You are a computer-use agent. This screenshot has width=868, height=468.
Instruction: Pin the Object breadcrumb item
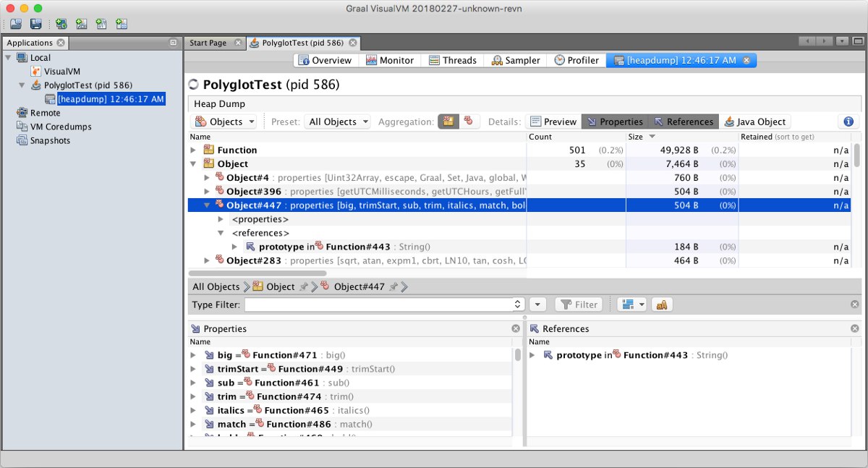pos(302,286)
